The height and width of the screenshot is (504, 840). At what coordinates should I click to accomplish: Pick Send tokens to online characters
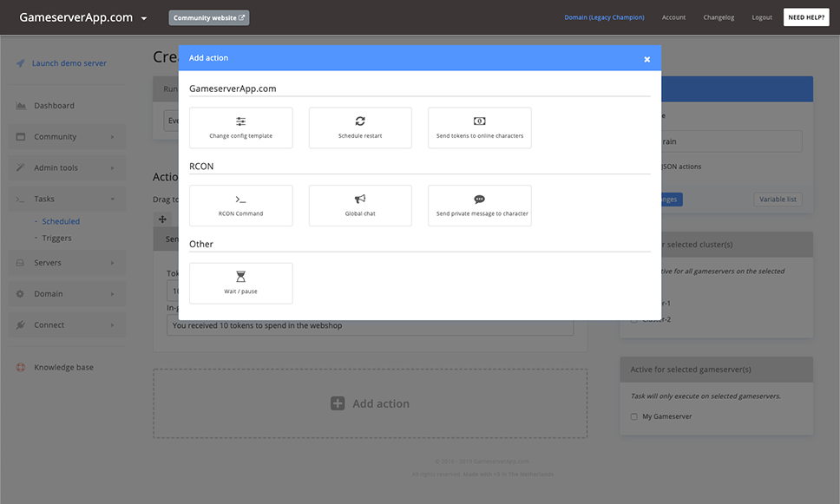480,128
